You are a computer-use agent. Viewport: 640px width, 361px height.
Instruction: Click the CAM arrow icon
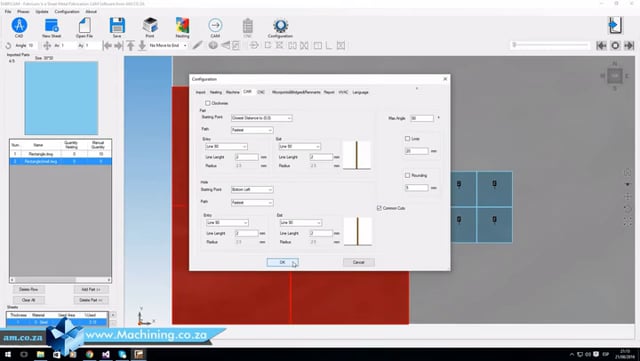pyautogui.click(x=215, y=25)
